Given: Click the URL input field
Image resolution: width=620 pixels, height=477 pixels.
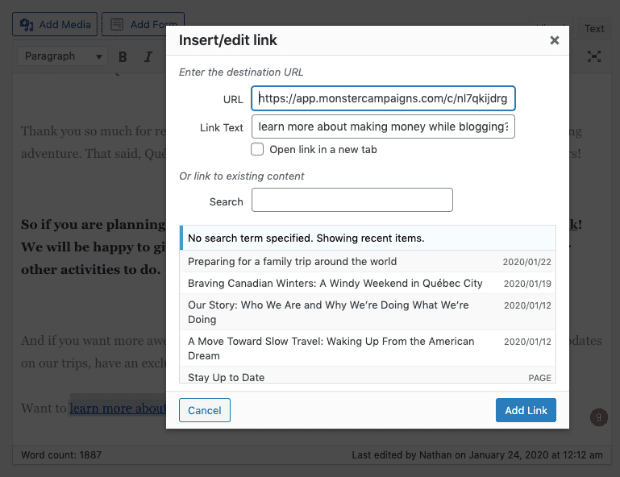Looking at the screenshot, I should coord(383,98).
